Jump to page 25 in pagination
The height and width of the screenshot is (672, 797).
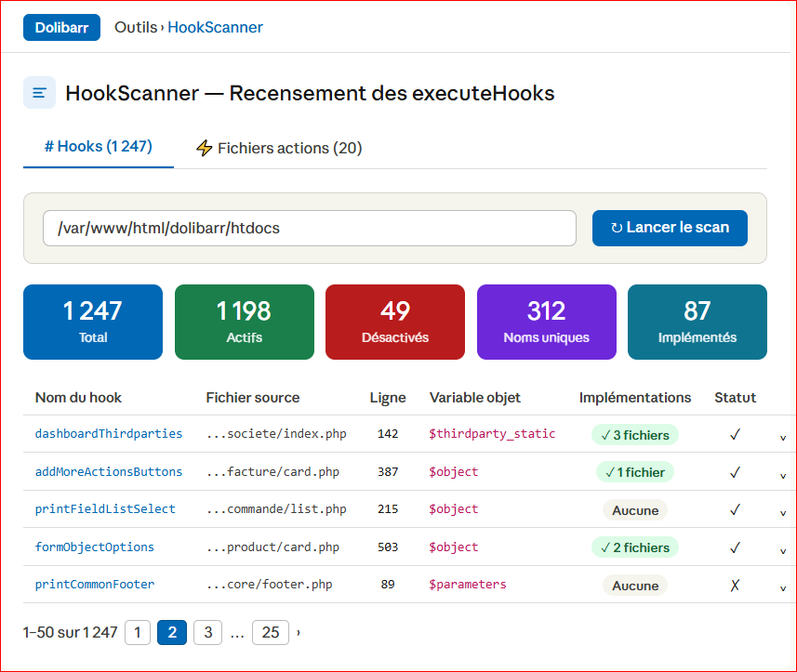[x=270, y=633]
